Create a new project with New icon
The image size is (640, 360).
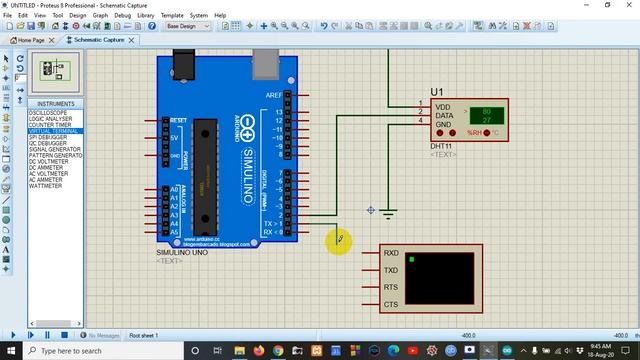pos(9,26)
